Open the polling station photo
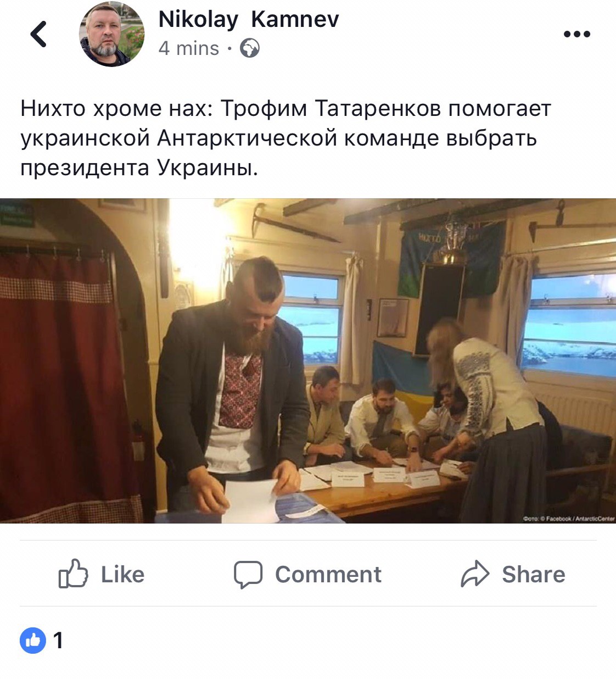This screenshot has height=679, width=616. point(308,360)
